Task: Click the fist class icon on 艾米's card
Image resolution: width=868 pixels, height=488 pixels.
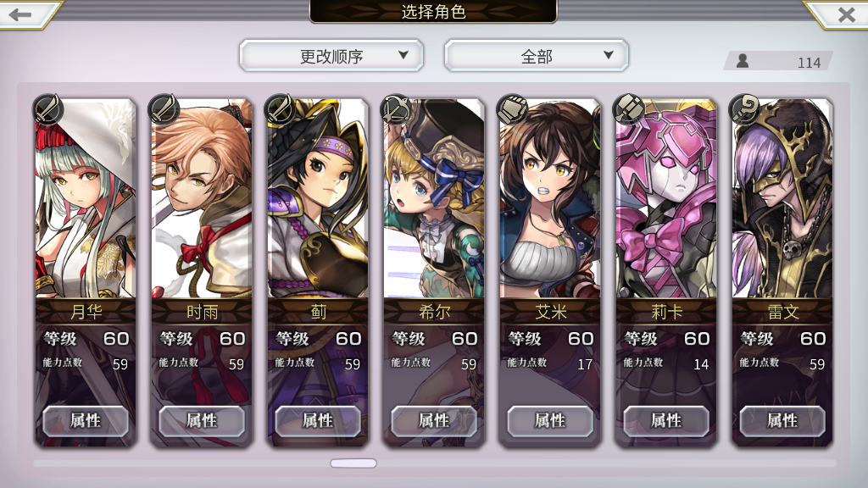Action: click(x=513, y=108)
